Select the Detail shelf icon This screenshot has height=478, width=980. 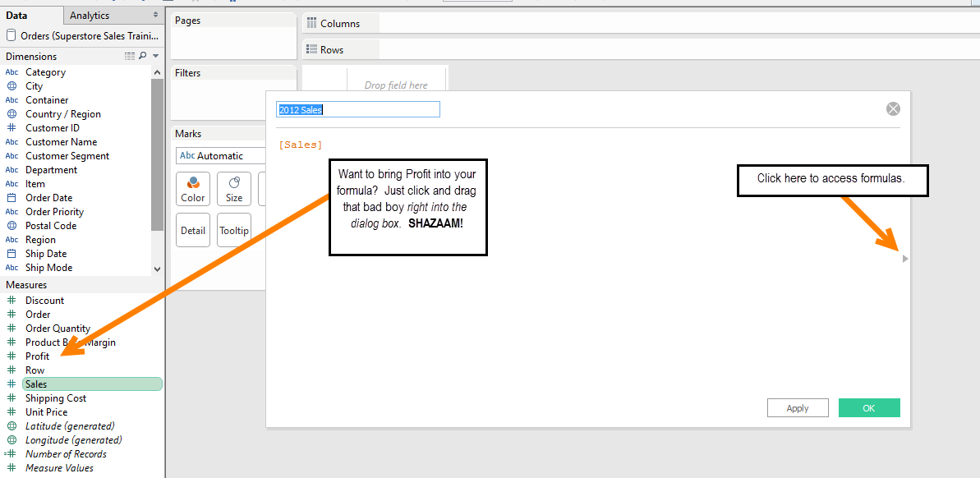(x=192, y=230)
